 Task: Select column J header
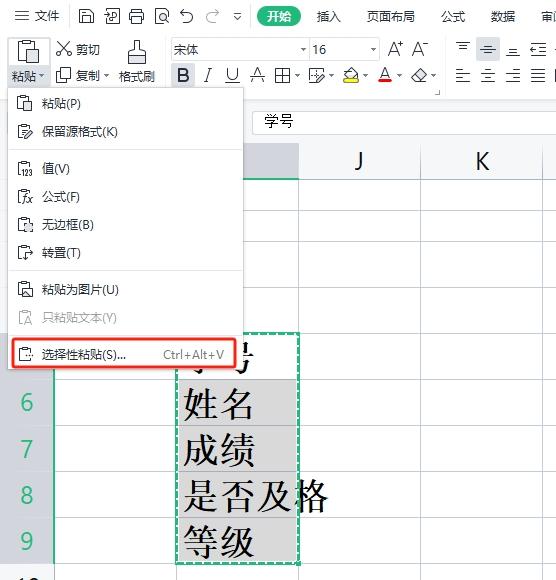359,162
